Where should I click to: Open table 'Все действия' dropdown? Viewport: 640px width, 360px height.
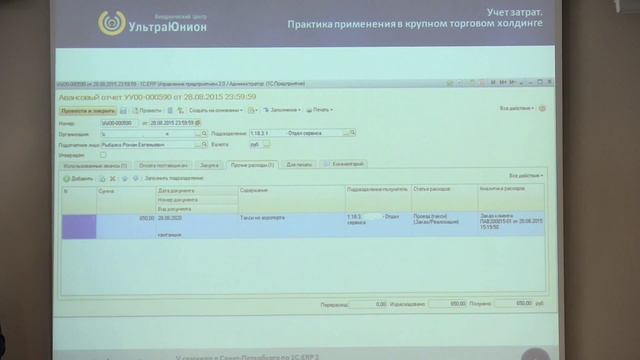click(526, 176)
